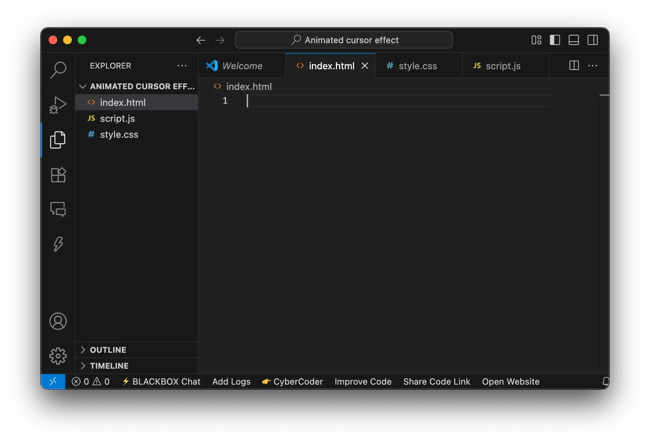This screenshot has width=650, height=443.
Task: Open Run and Debug view
Action: pos(58,104)
